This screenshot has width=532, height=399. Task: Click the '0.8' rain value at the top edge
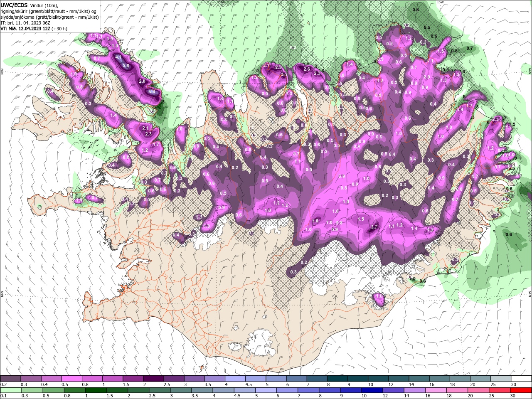click(416, 9)
